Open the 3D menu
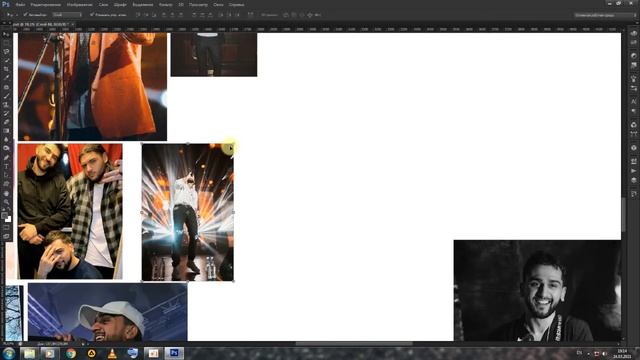 tap(181, 4)
